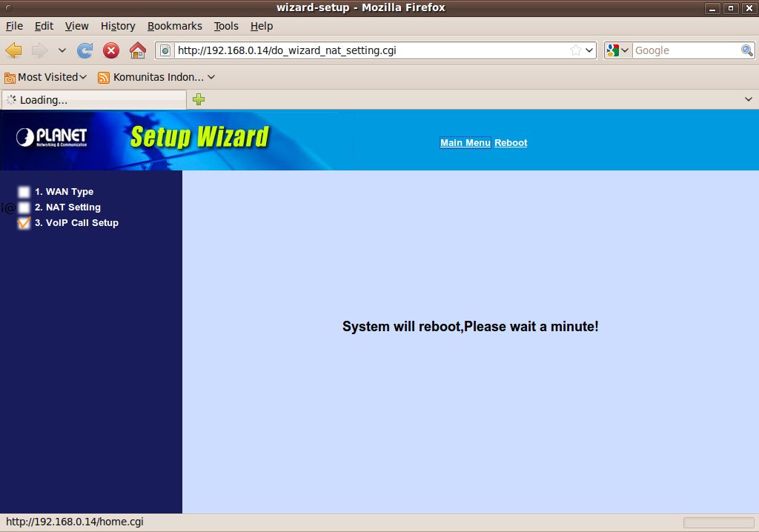Click the status bar progress indicator

coord(718,522)
